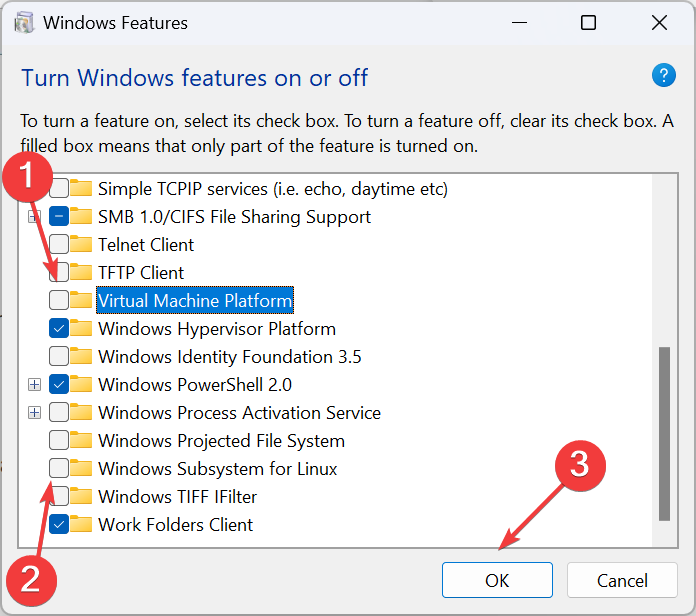Enable the Virtual Machine Platform checkbox
The width and height of the screenshot is (696, 616).
tap(59, 300)
